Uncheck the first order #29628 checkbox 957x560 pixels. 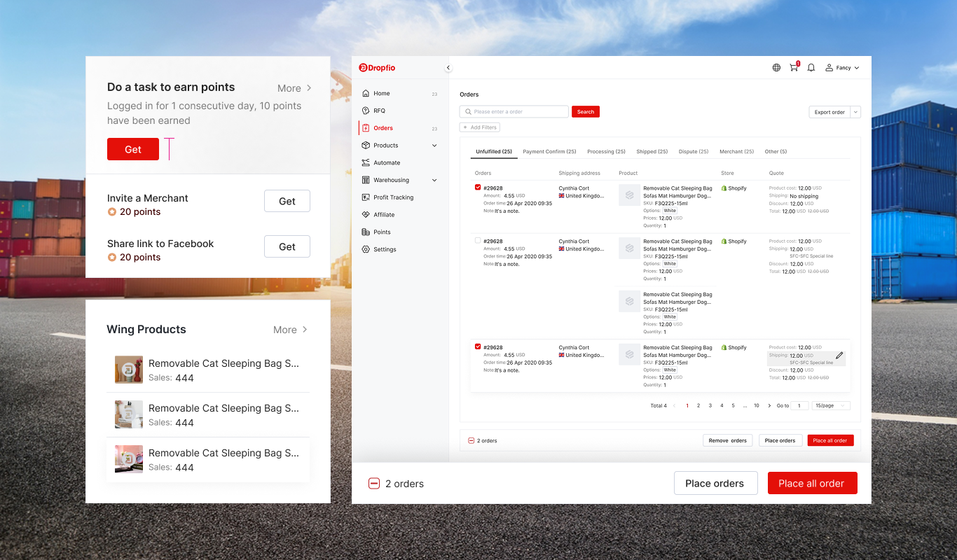point(478,188)
